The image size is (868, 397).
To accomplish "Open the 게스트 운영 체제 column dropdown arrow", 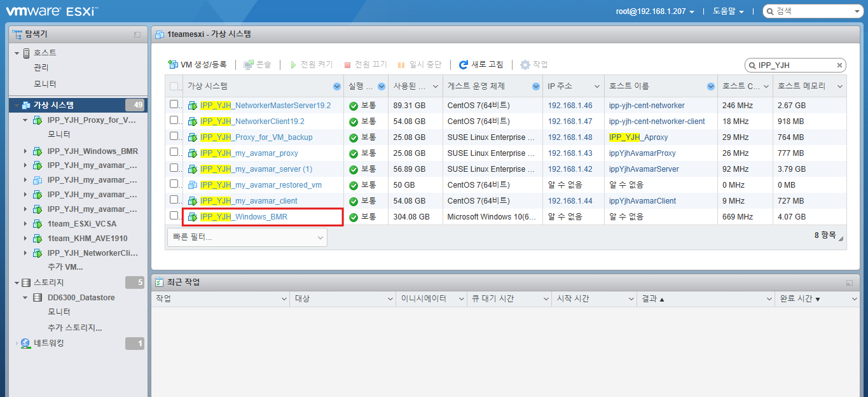I will [x=536, y=87].
